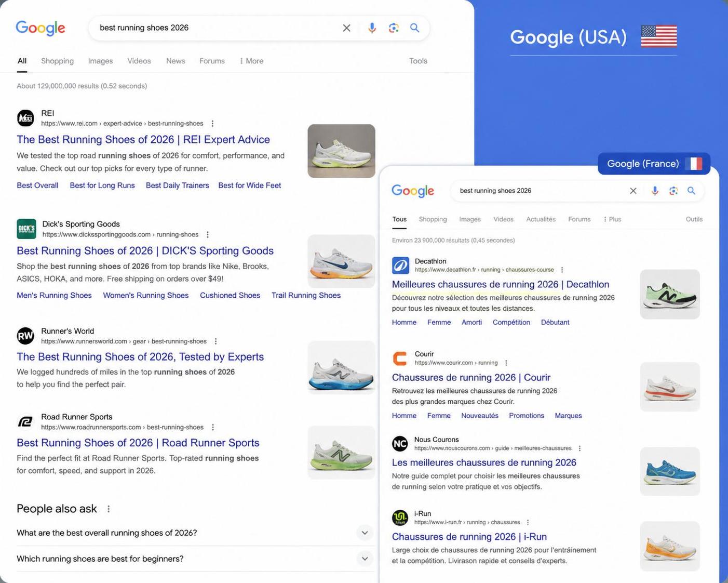Open Outils options in Google France

point(694,219)
